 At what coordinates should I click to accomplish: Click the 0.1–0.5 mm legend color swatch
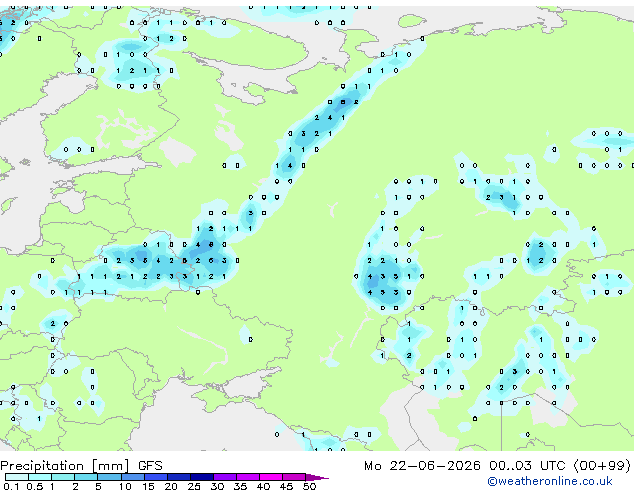point(17,477)
